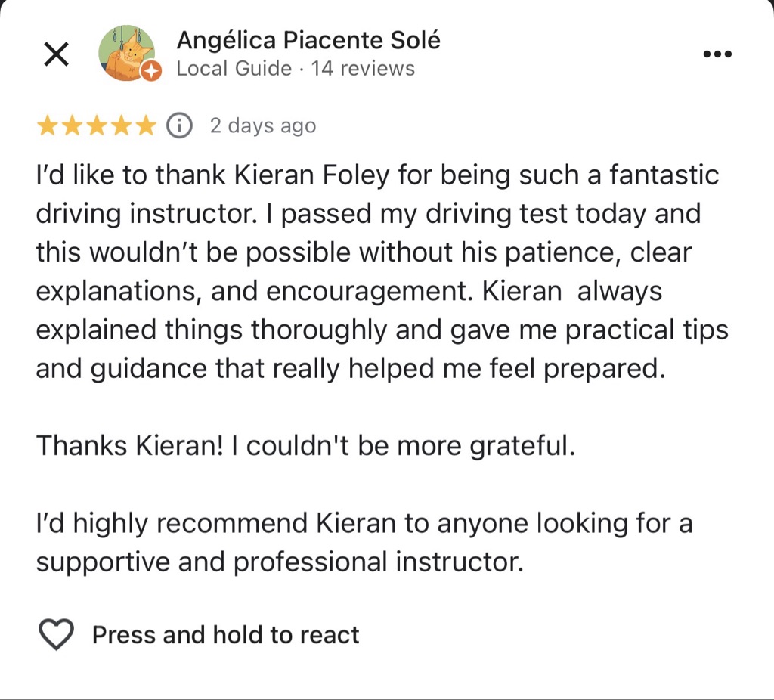Open the three-dot more options menu
The height and width of the screenshot is (700, 774).
717,54
